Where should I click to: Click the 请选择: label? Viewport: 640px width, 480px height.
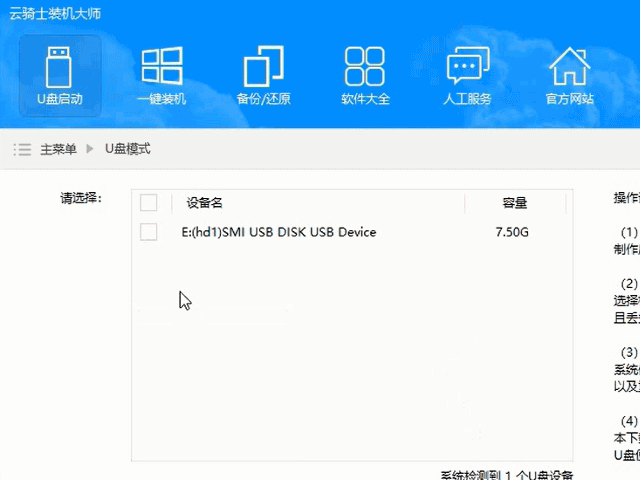coord(81,198)
